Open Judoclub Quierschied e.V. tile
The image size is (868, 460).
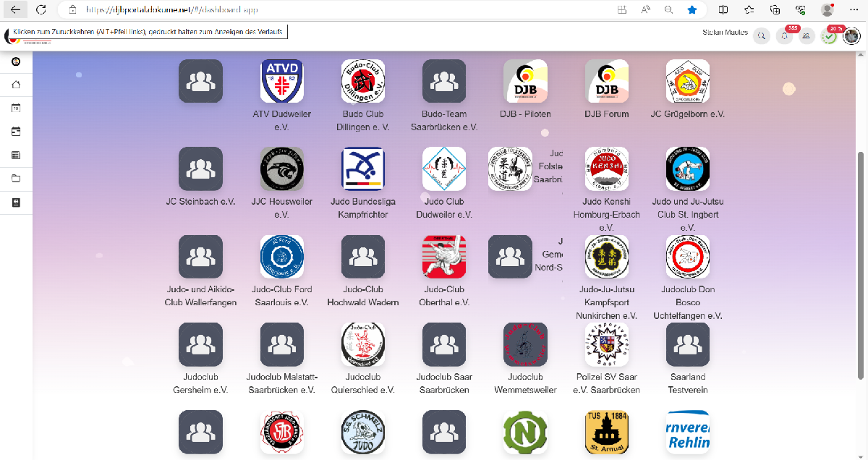pyautogui.click(x=363, y=344)
